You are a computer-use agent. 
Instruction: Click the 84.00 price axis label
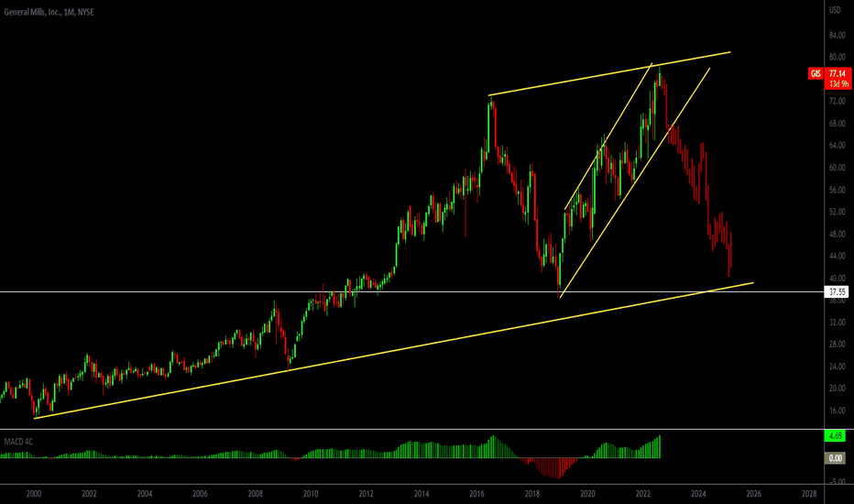[838, 36]
